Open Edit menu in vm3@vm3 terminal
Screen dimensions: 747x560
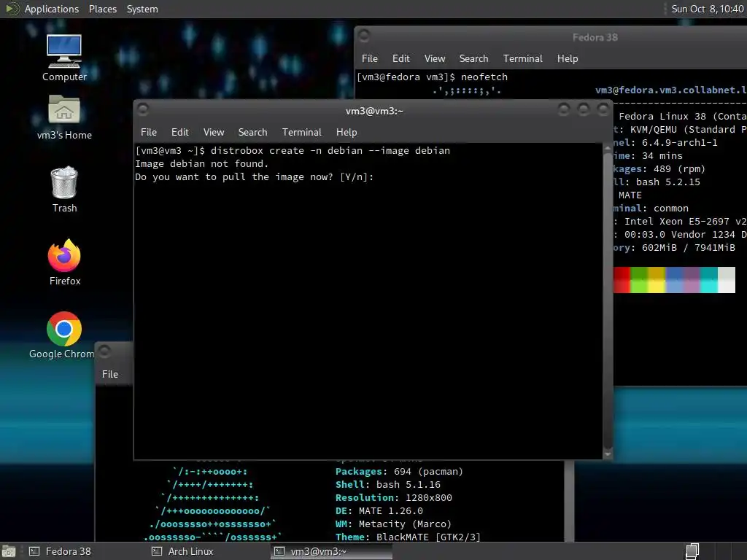[x=179, y=132]
